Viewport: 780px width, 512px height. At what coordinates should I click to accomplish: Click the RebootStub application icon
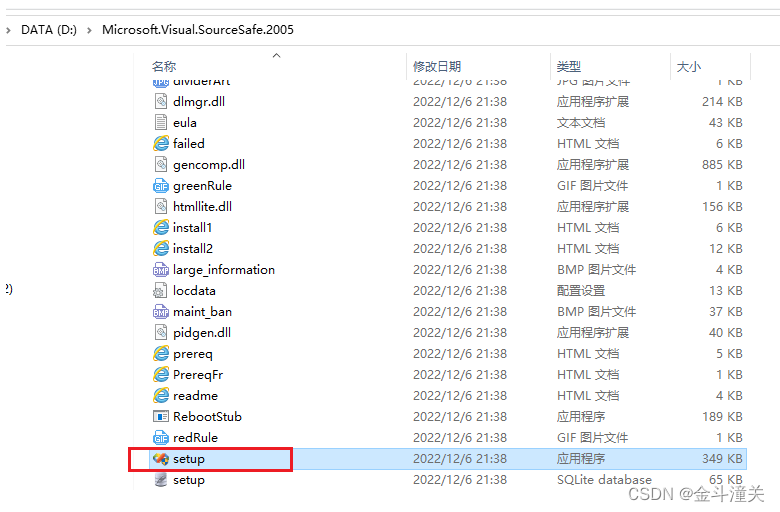click(x=161, y=416)
